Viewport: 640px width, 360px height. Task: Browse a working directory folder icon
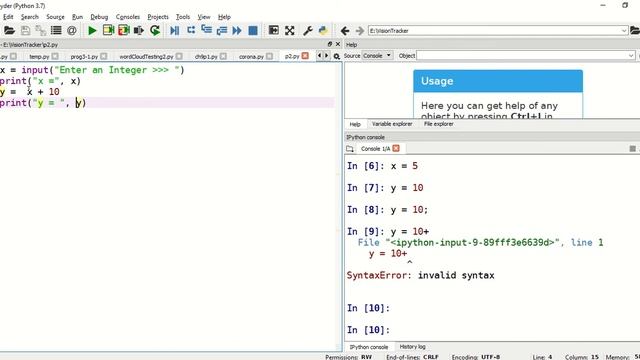point(635,31)
